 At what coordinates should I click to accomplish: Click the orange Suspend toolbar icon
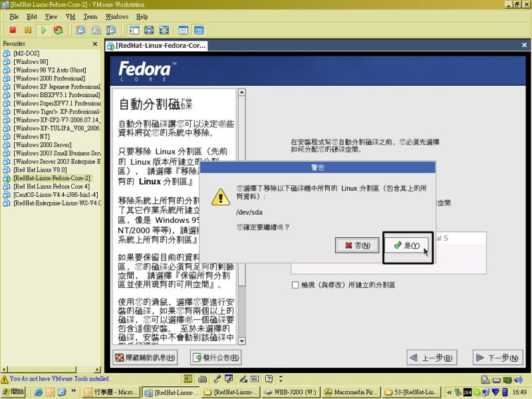28,30
